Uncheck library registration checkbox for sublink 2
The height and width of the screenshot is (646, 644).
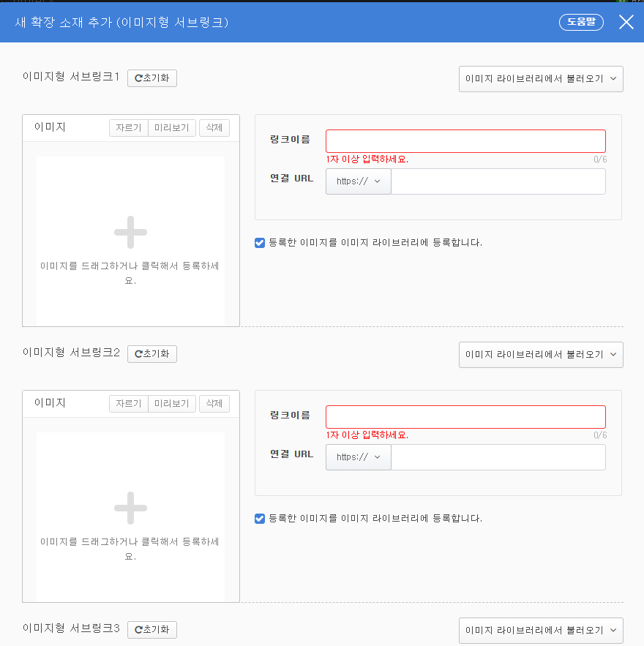(260, 518)
